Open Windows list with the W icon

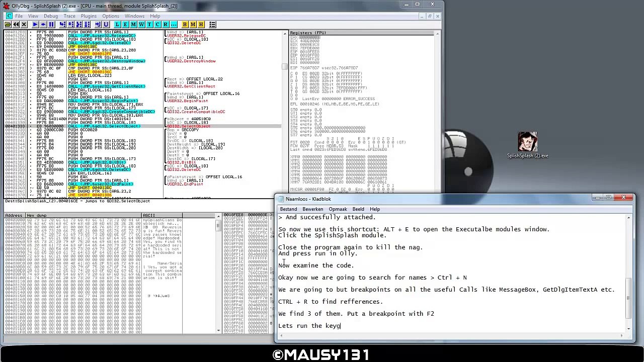141,25
